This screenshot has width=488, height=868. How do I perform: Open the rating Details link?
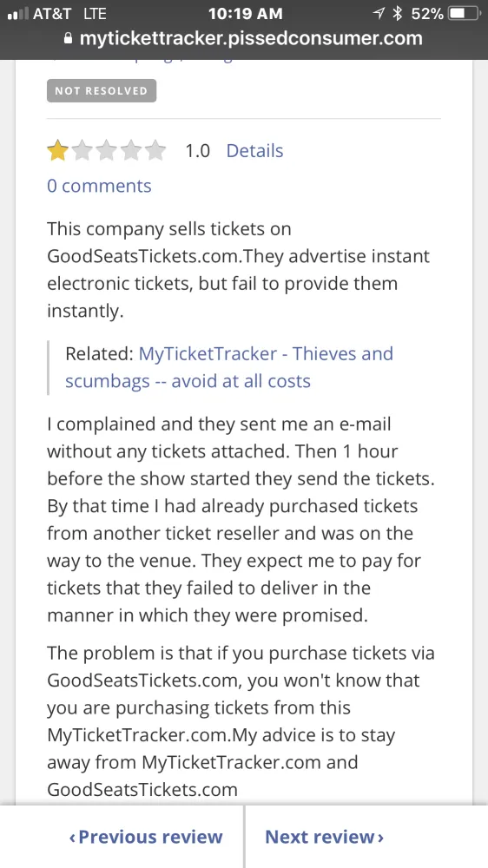254,150
